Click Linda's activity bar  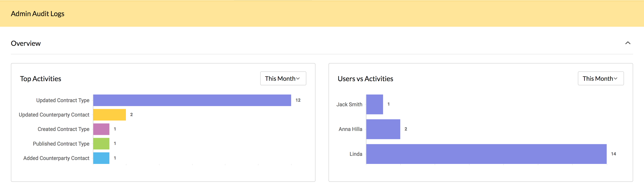coord(486,154)
